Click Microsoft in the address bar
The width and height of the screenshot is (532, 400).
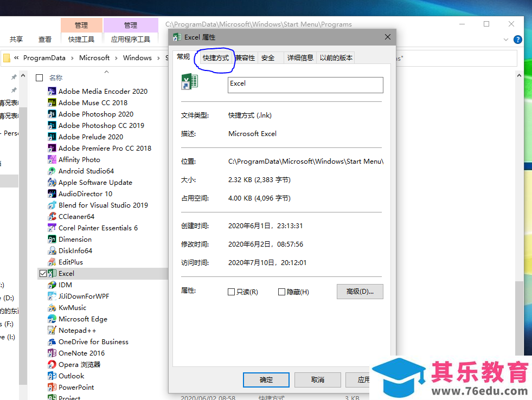94,58
